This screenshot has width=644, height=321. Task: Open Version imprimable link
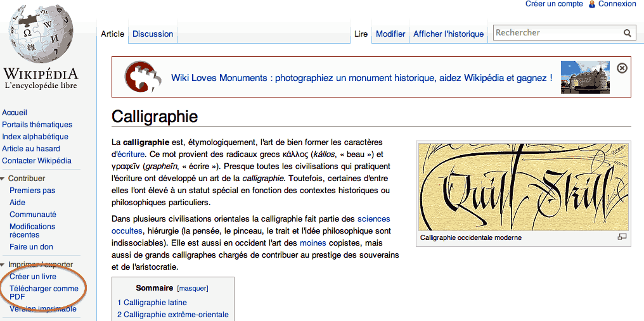click(x=43, y=309)
